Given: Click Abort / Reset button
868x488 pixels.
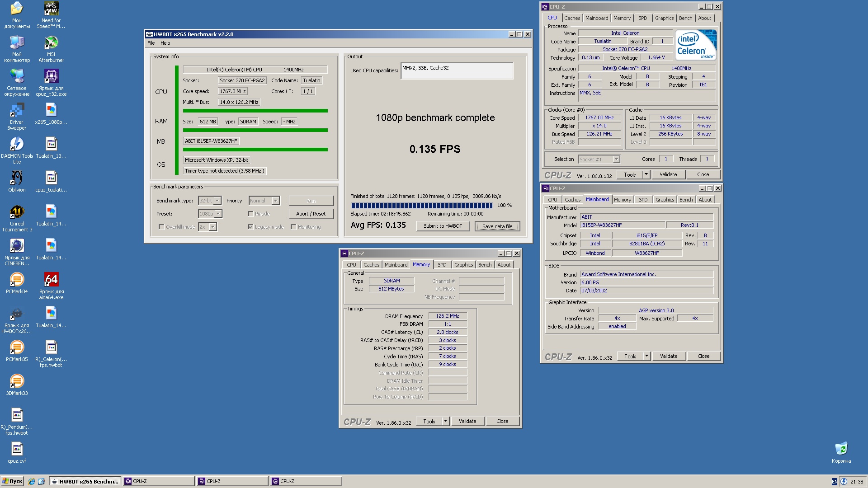Looking at the screenshot, I should point(311,214).
